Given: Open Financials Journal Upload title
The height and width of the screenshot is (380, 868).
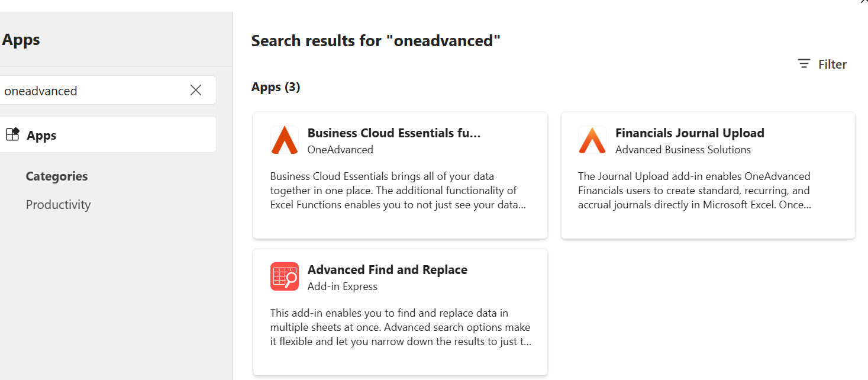Looking at the screenshot, I should click(689, 133).
